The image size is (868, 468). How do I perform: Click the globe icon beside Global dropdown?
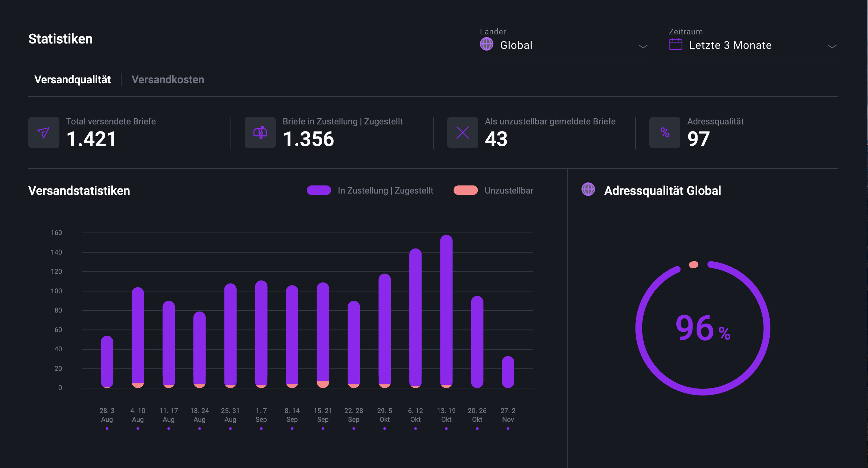[x=486, y=44]
